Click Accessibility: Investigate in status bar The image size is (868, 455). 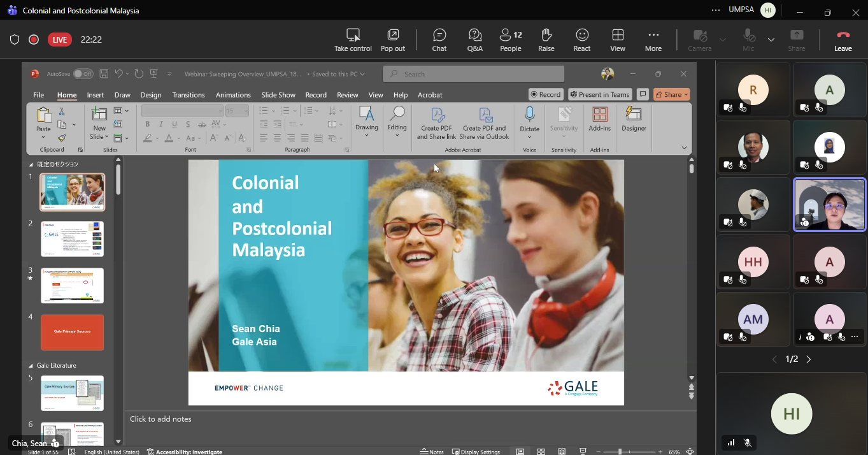click(185, 451)
